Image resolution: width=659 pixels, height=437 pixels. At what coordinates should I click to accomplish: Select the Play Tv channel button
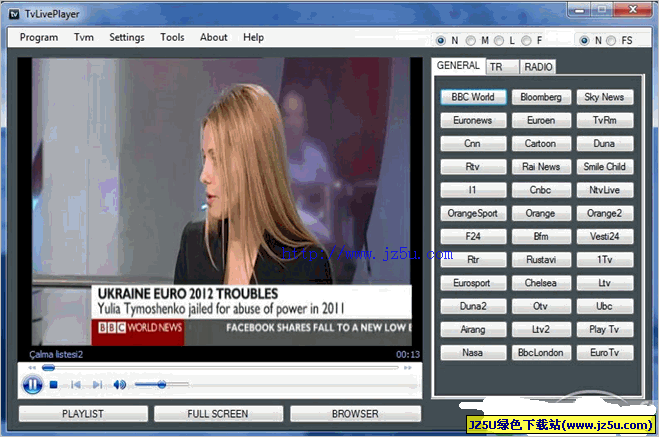click(604, 329)
